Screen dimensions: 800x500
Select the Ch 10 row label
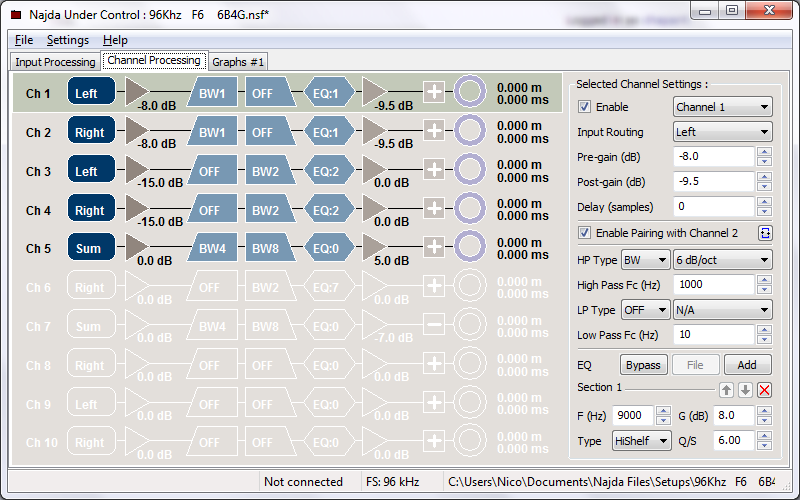41,443
